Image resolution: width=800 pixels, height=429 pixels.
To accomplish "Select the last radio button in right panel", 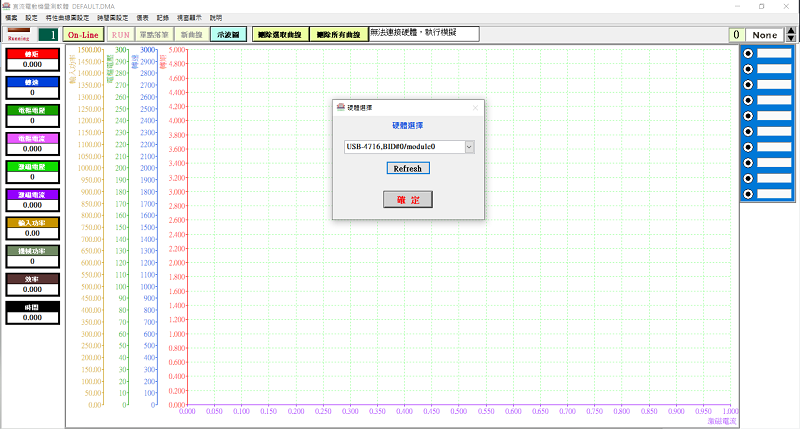I will (x=749, y=193).
